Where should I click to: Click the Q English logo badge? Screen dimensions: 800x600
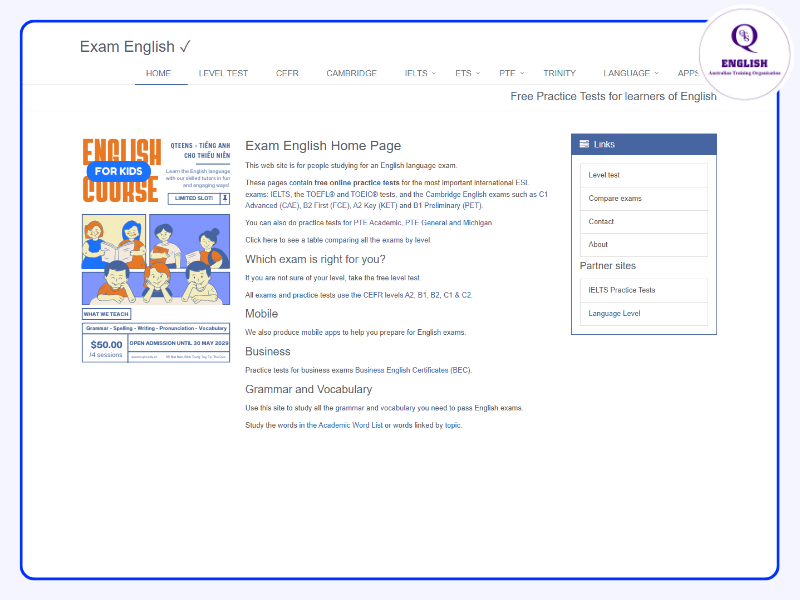click(744, 53)
